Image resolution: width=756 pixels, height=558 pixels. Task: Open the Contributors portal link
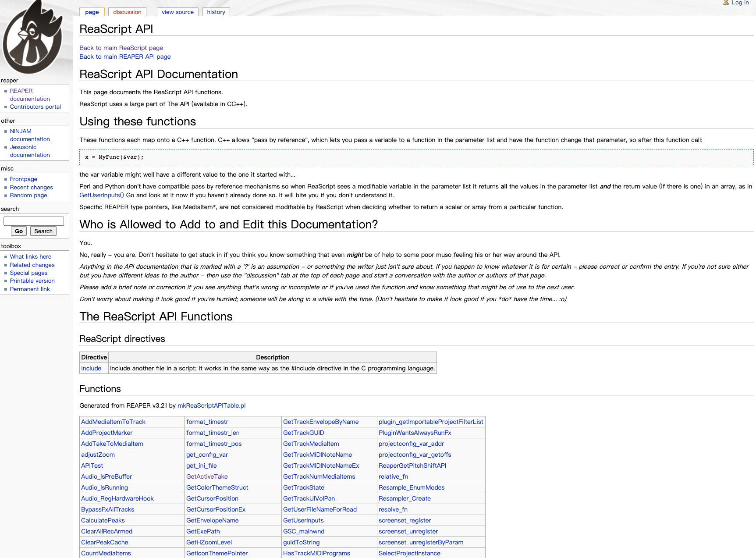(35, 107)
